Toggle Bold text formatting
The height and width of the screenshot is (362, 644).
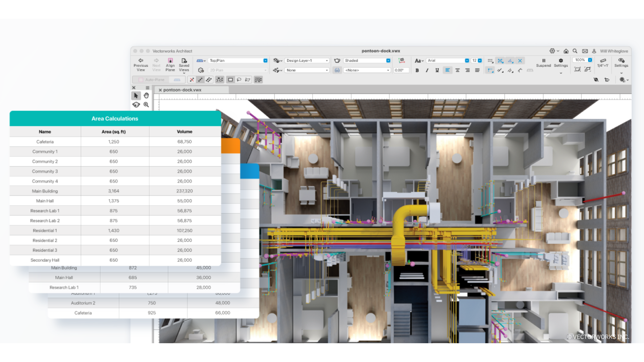pos(417,70)
